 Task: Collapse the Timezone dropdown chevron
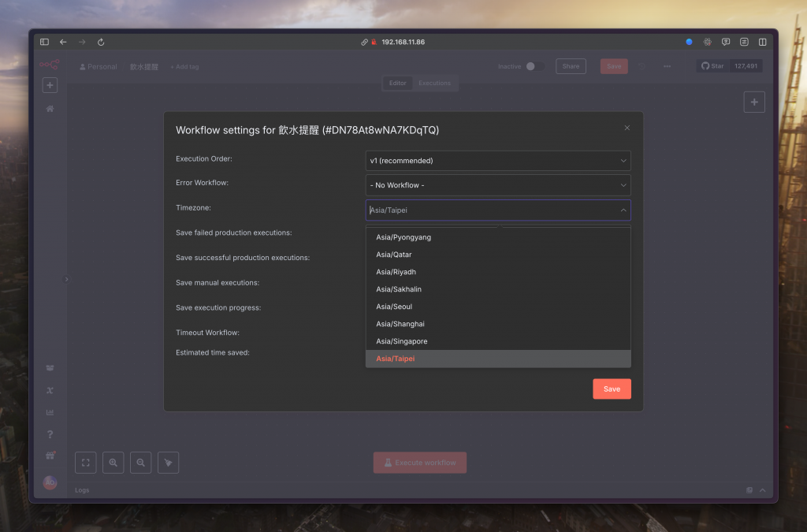pyautogui.click(x=623, y=210)
